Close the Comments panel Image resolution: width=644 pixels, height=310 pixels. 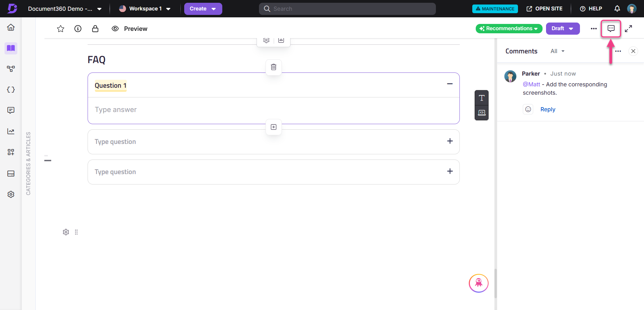(633, 51)
